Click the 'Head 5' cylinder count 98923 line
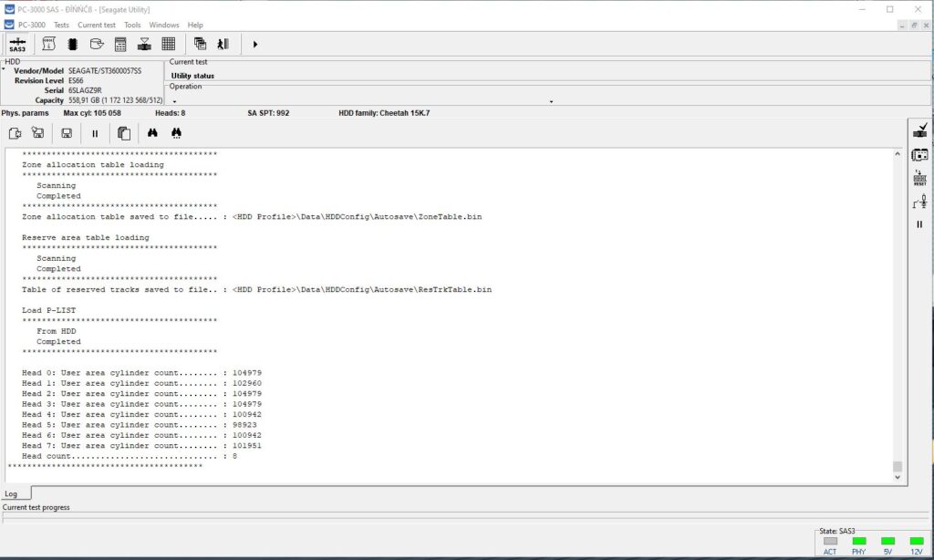The height and width of the screenshot is (560, 934). (140, 425)
